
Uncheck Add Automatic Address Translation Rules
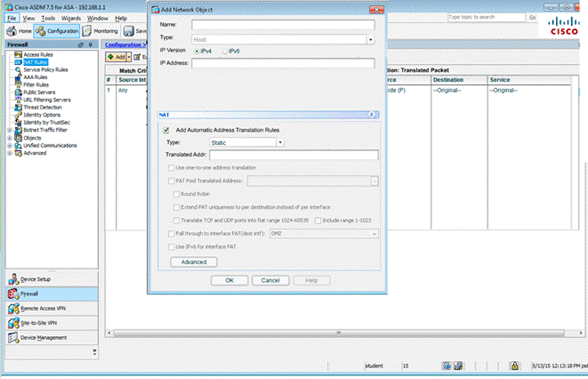tap(167, 130)
